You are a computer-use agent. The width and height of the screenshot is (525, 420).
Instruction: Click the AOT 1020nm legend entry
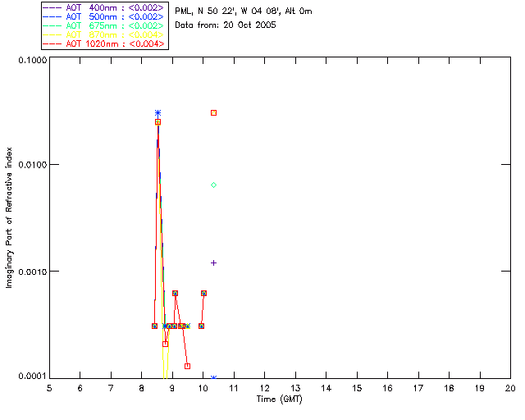click(104, 43)
